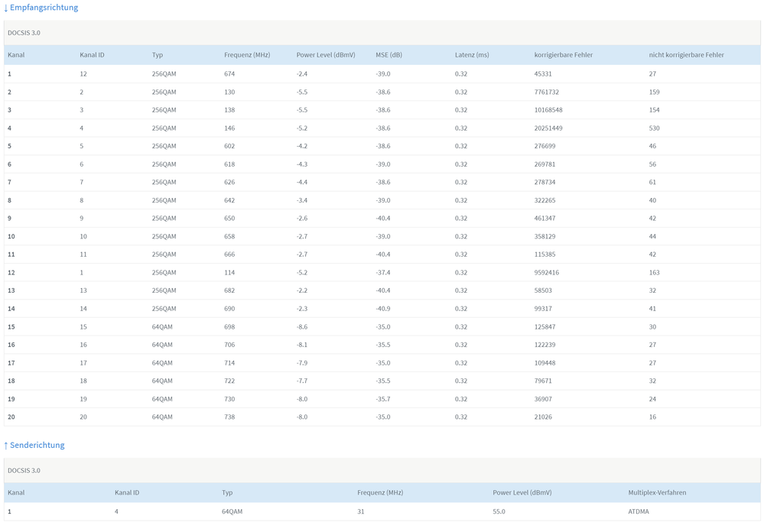The image size is (764, 532).
Task: Select the correctable errors value 7761732
Action: (x=546, y=92)
